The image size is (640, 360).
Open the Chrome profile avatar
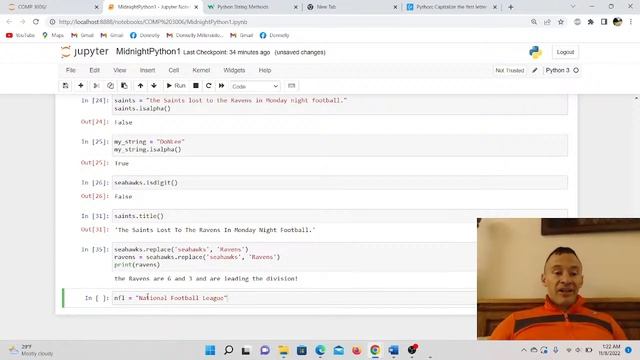click(x=617, y=22)
